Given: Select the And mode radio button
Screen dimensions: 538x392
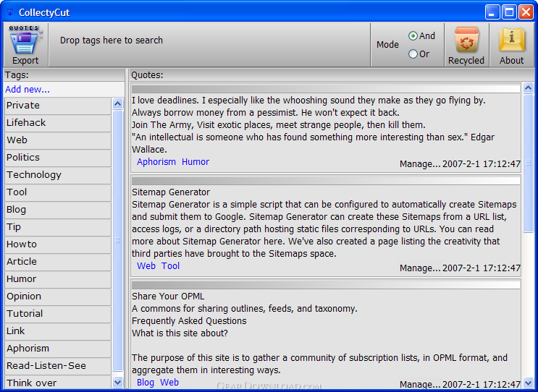Looking at the screenshot, I should click(x=413, y=35).
